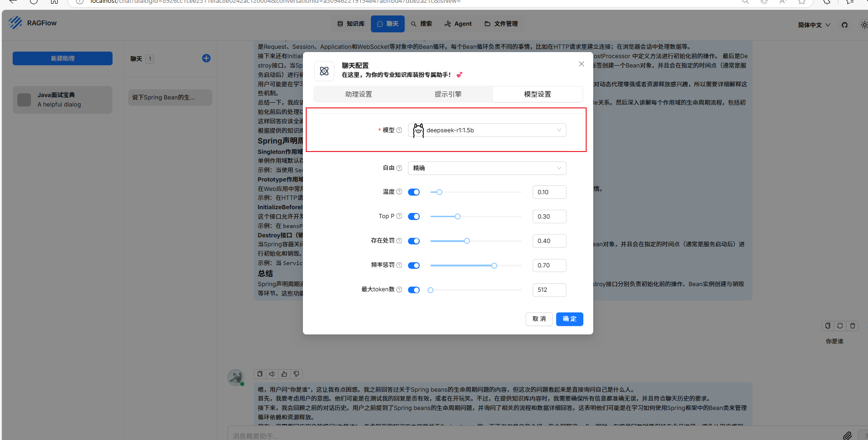The height and width of the screenshot is (440, 868).
Task: Toggle the light/dark theme sun icon
Action: click(864, 25)
